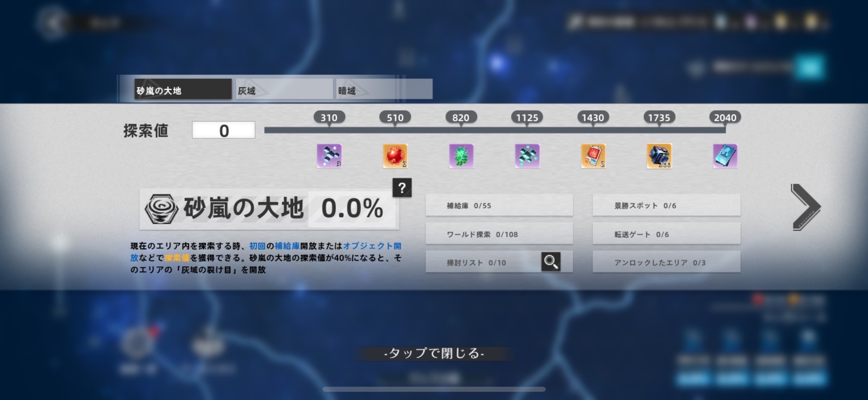Click the 探索値 label
This screenshot has height=400, width=868.
point(146,131)
